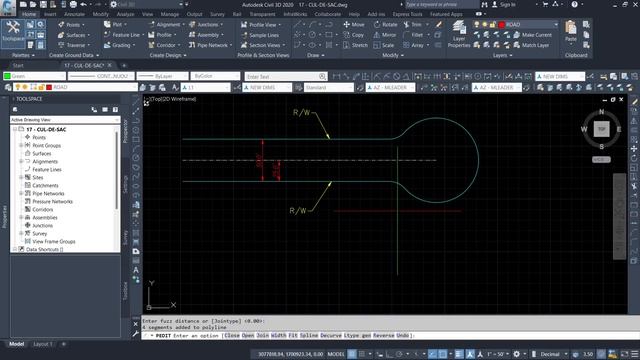Select the Rotate tool

click(385, 25)
